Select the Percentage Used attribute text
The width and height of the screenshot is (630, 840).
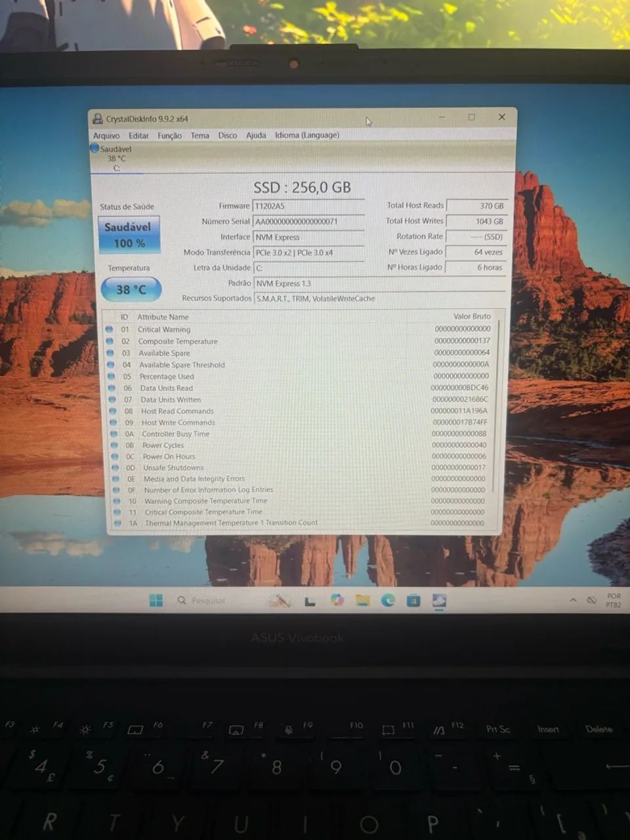click(167, 377)
